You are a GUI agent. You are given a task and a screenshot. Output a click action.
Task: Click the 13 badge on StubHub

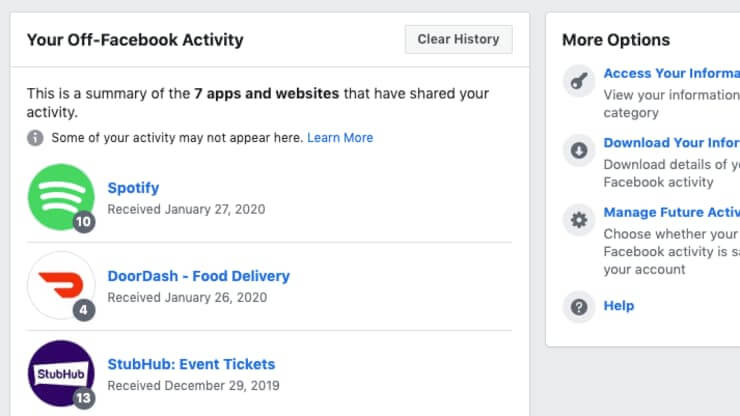(x=84, y=398)
